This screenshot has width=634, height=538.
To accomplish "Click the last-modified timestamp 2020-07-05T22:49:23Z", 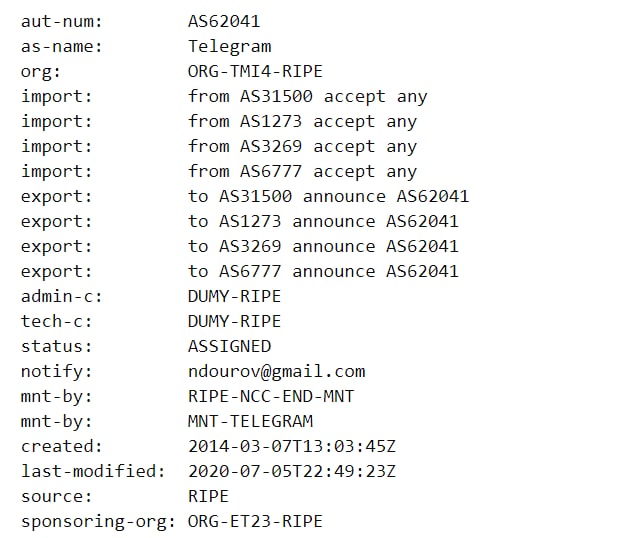I will pyautogui.click(x=292, y=471).
